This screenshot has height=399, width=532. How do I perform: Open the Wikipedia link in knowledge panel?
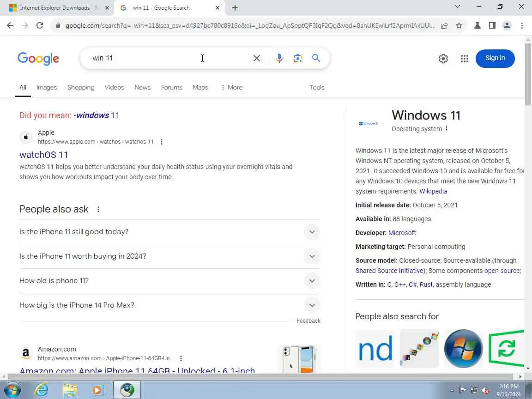tap(433, 191)
